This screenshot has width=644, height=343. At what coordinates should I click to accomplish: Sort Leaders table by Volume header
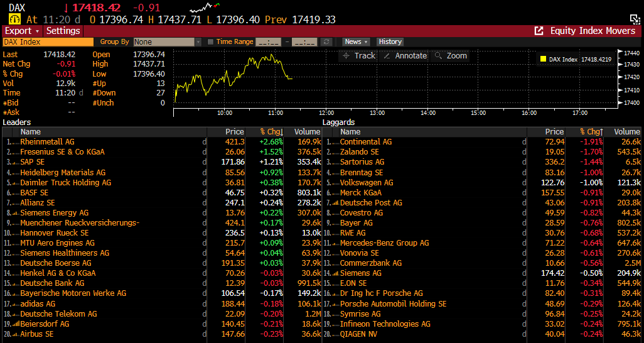307,132
